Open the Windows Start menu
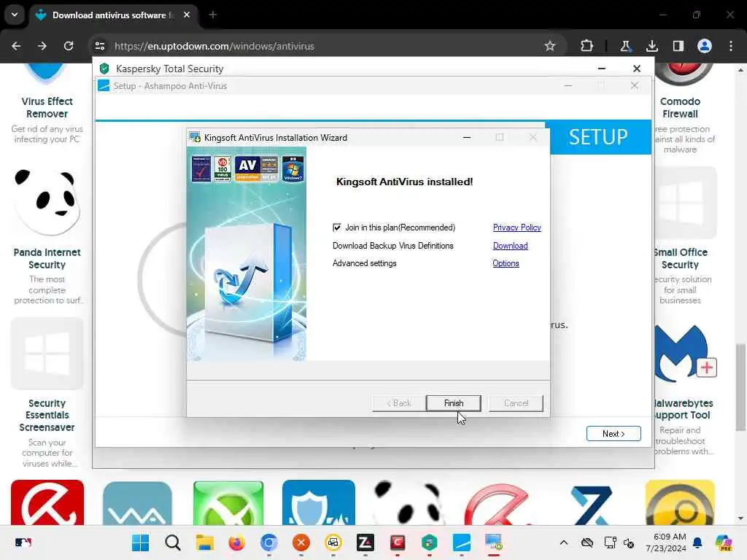747x560 pixels. [140, 542]
